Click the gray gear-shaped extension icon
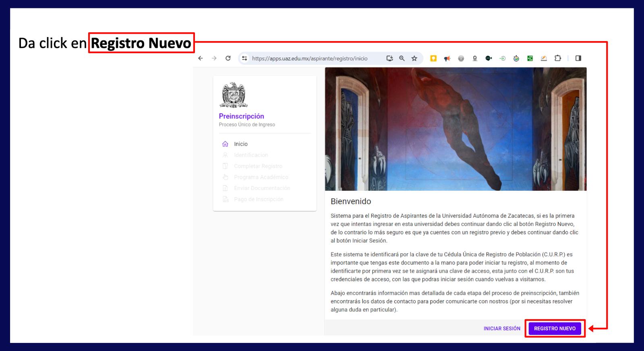The image size is (644, 351). tap(461, 58)
